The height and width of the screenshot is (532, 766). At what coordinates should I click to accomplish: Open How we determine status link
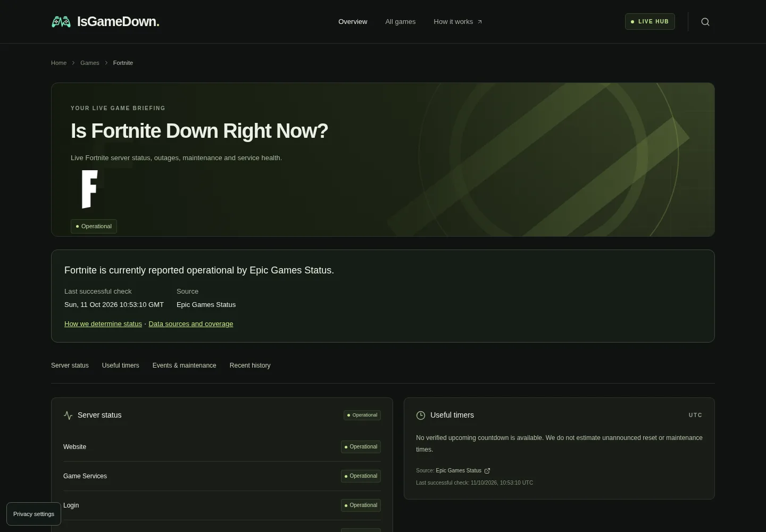click(x=103, y=324)
